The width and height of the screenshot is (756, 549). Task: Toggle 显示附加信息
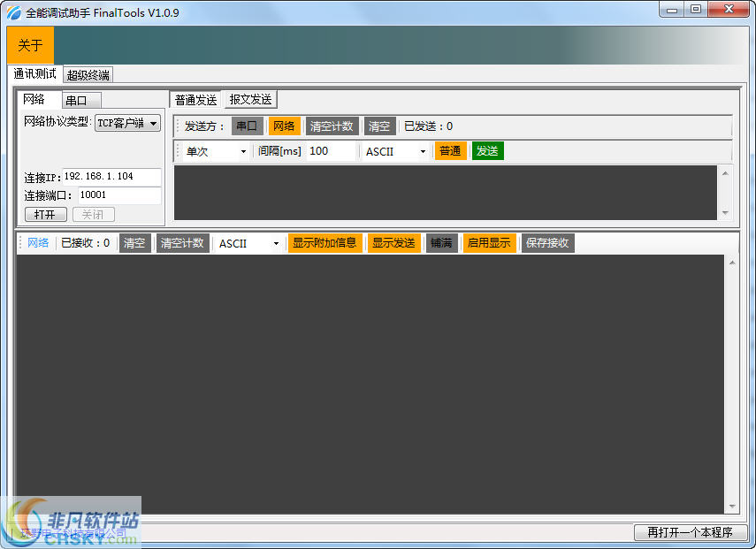[325, 243]
